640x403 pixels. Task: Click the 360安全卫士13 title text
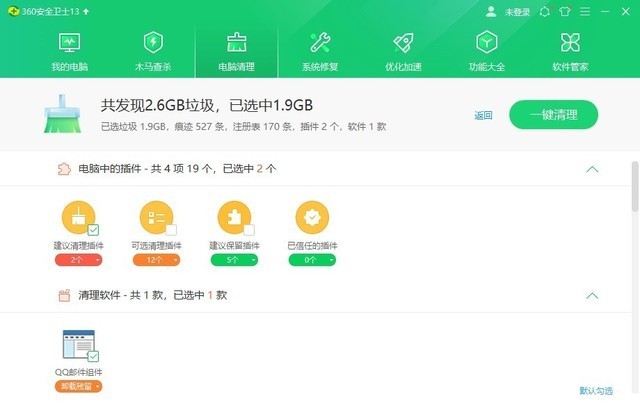pyautogui.click(x=51, y=11)
